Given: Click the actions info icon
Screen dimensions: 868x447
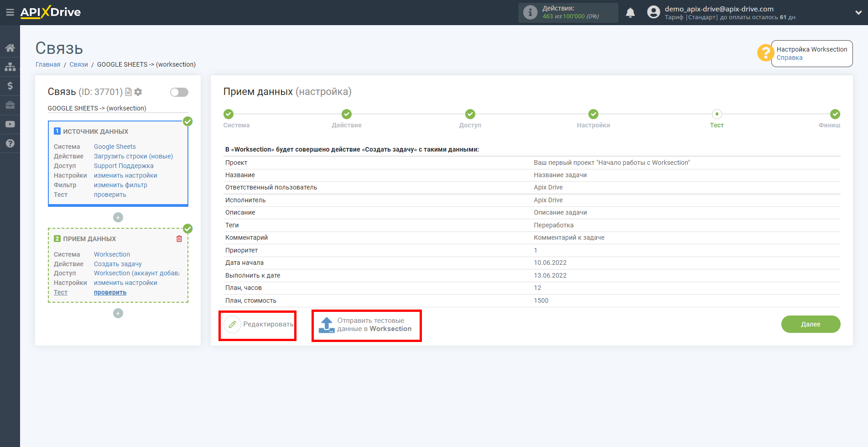Looking at the screenshot, I should (530, 12).
